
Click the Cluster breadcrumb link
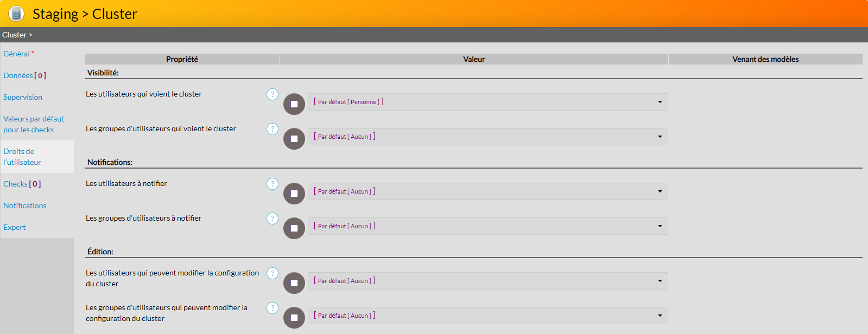15,35
